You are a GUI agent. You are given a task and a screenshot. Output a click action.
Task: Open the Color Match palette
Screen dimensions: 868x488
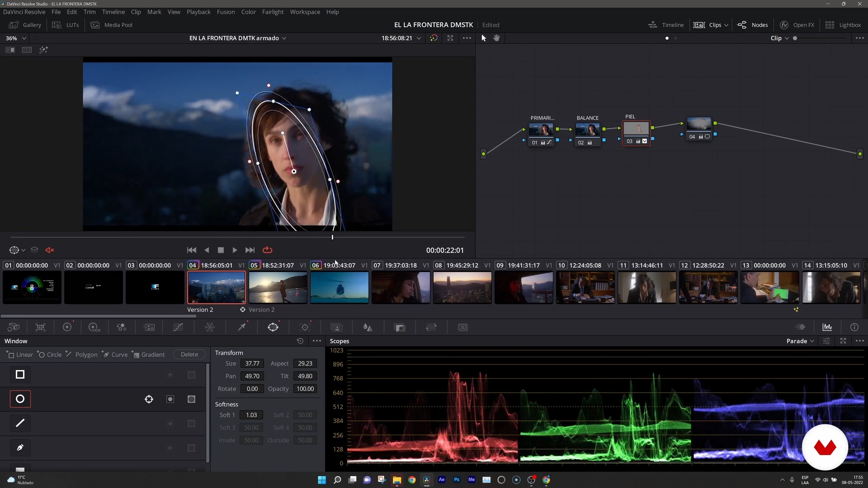point(41,327)
